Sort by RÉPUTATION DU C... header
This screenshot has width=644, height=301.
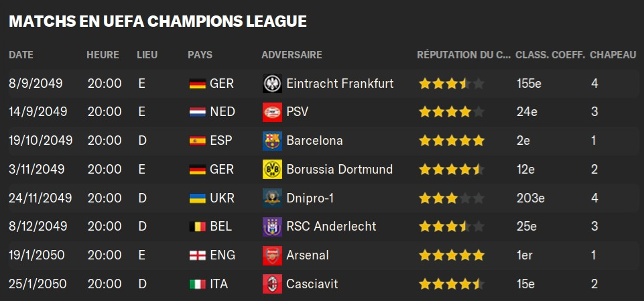pos(464,55)
